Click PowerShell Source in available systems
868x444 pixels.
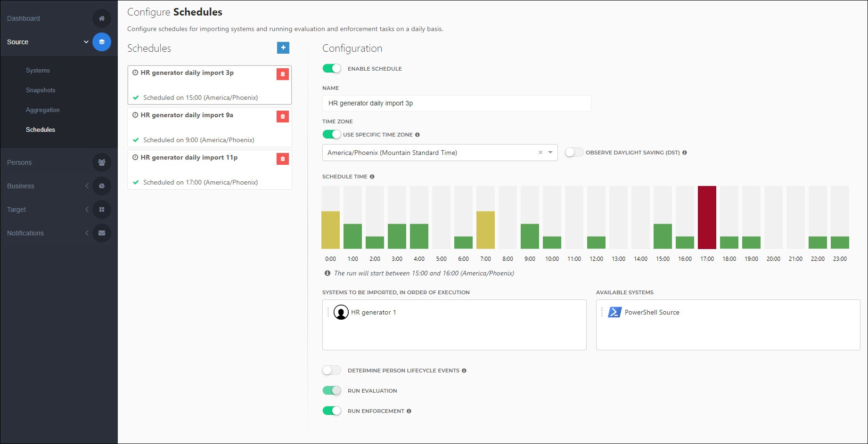click(x=652, y=312)
